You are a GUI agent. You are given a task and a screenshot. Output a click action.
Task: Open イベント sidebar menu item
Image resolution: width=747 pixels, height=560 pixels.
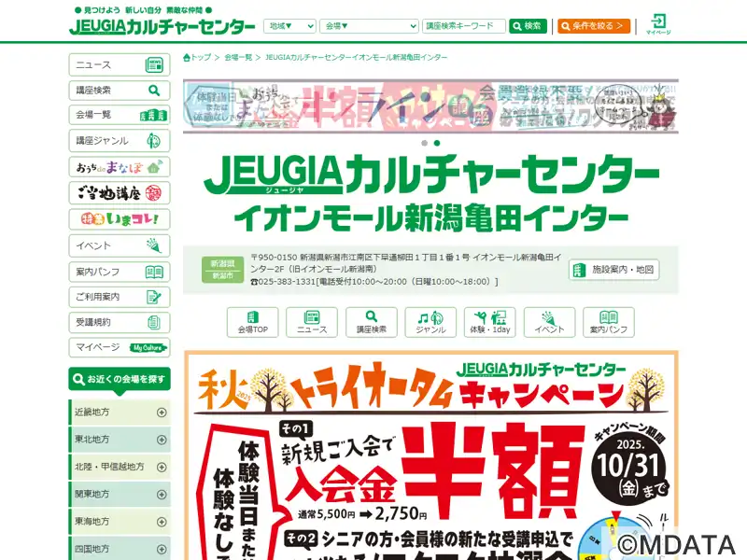120,245
